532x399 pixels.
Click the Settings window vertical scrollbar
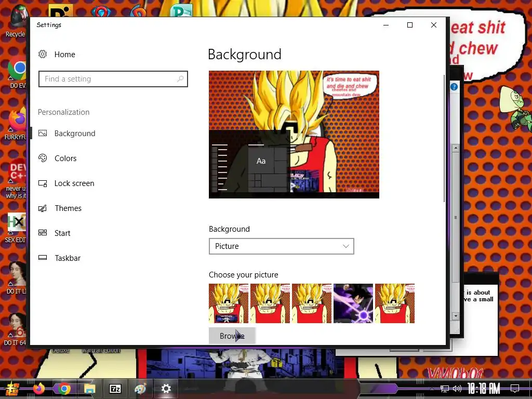(x=444, y=138)
